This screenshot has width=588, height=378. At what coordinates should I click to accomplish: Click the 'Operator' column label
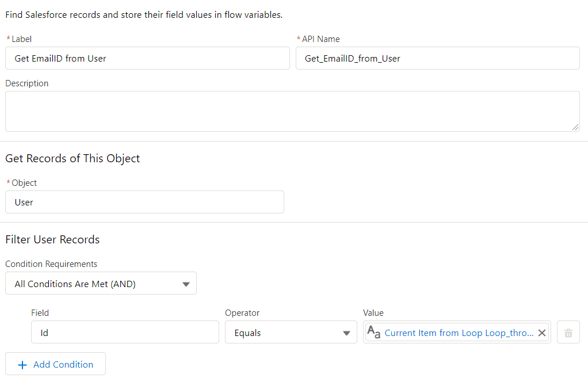242,313
